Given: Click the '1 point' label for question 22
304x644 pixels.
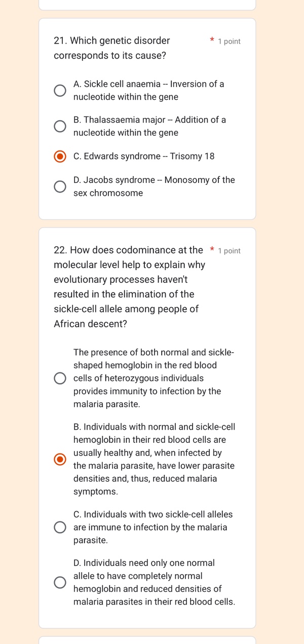Looking at the screenshot, I should pos(229,250).
